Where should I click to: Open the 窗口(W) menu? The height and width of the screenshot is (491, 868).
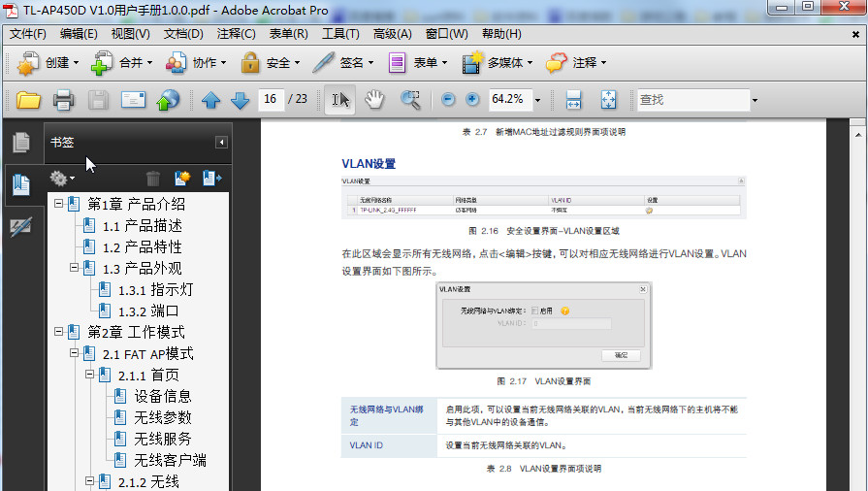click(446, 34)
